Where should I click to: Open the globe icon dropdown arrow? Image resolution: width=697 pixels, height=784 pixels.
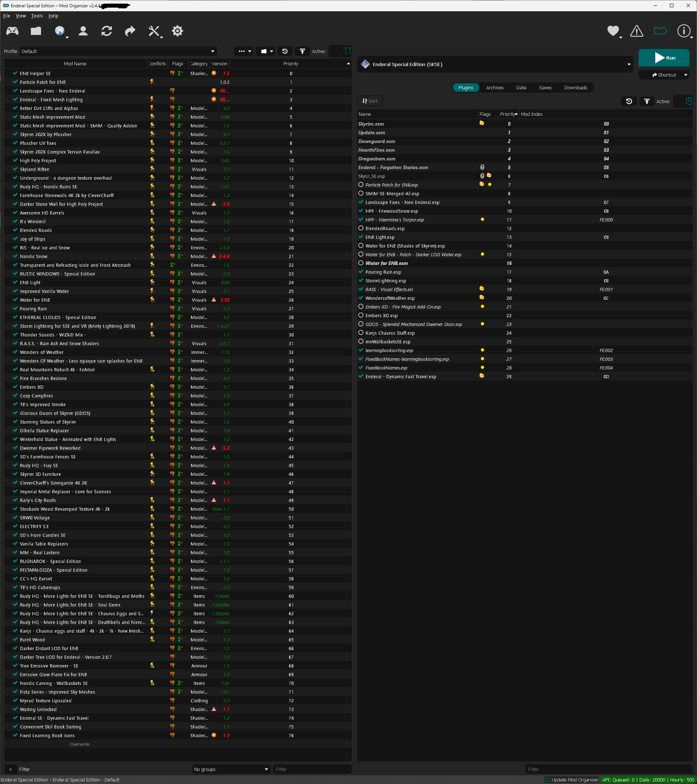click(x=67, y=37)
